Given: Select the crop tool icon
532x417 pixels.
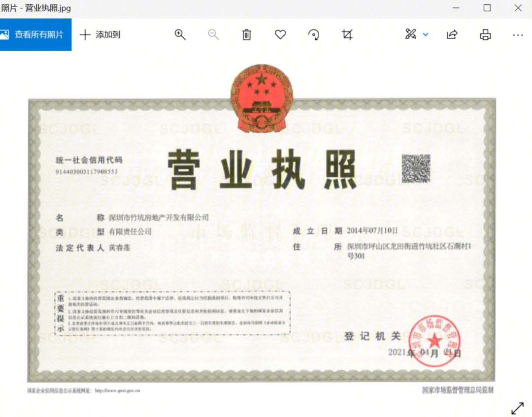Looking at the screenshot, I should point(347,34).
